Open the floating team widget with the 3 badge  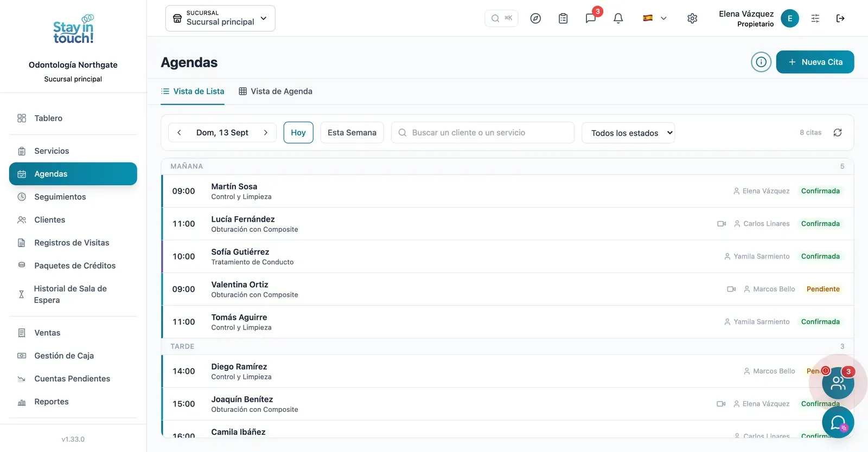point(838,383)
